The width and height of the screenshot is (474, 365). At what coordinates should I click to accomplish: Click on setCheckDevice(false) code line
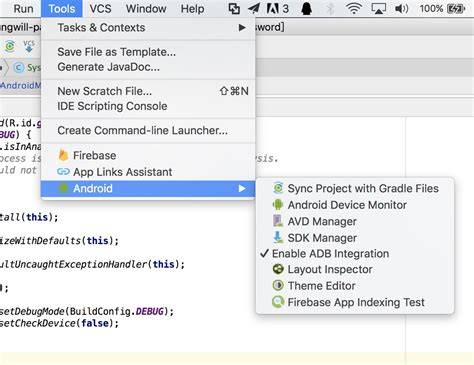(x=59, y=323)
